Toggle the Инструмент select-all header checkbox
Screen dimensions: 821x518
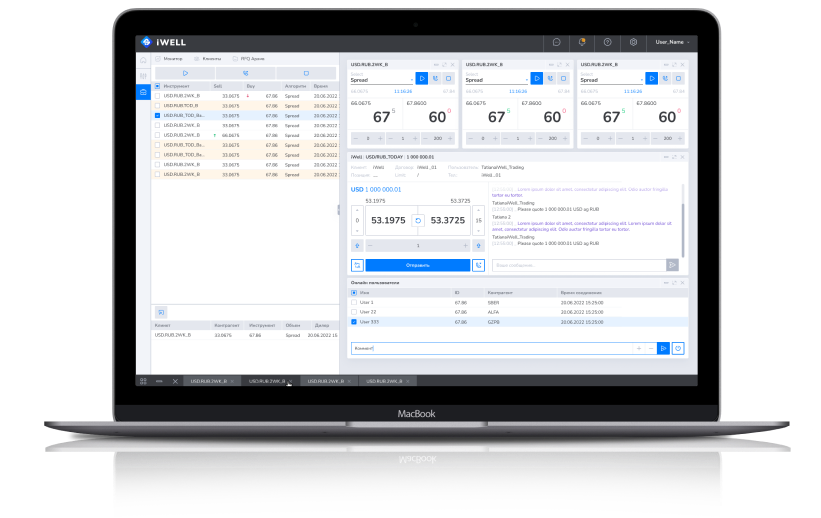coord(157,87)
